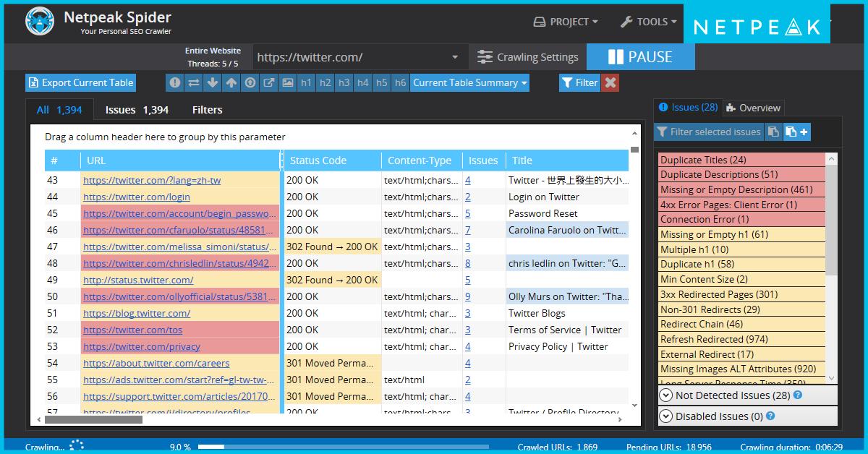Show the h3 headings report

point(344,82)
